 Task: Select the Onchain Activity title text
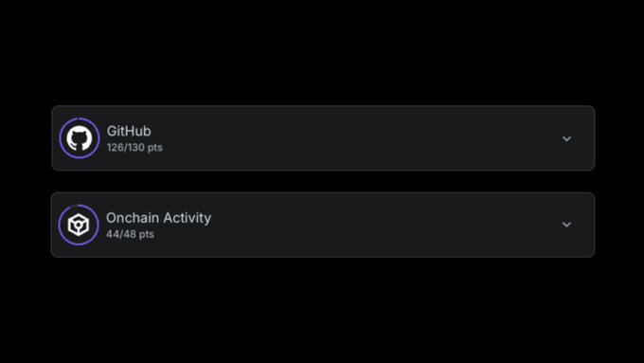(158, 217)
